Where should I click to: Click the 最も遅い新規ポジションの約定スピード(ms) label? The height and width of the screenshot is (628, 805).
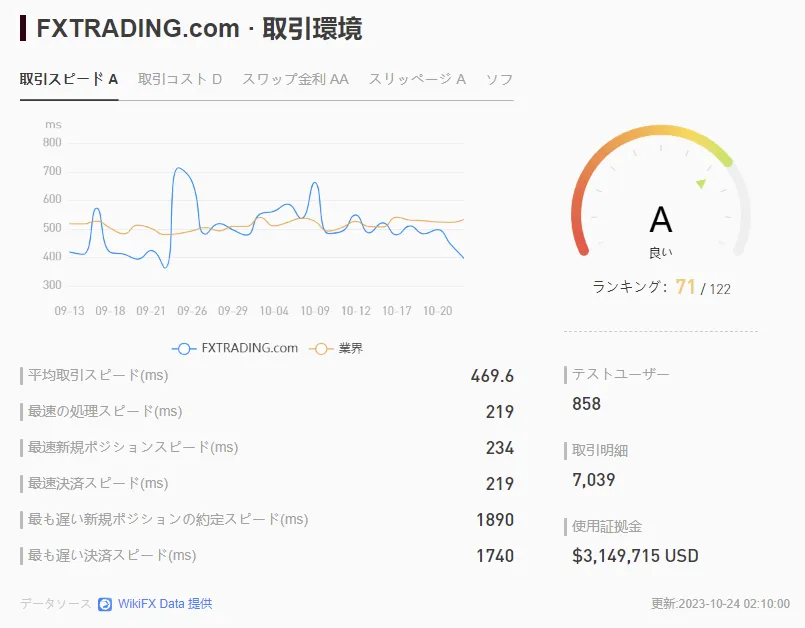pyautogui.click(x=168, y=519)
